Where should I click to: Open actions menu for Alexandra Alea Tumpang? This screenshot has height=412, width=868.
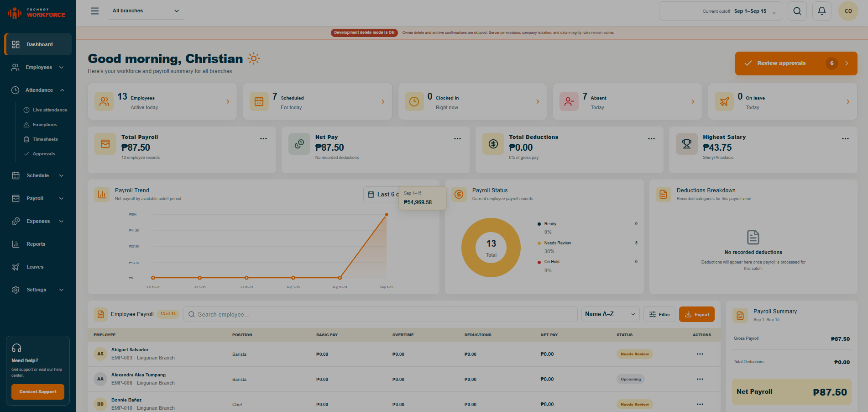(700, 379)
